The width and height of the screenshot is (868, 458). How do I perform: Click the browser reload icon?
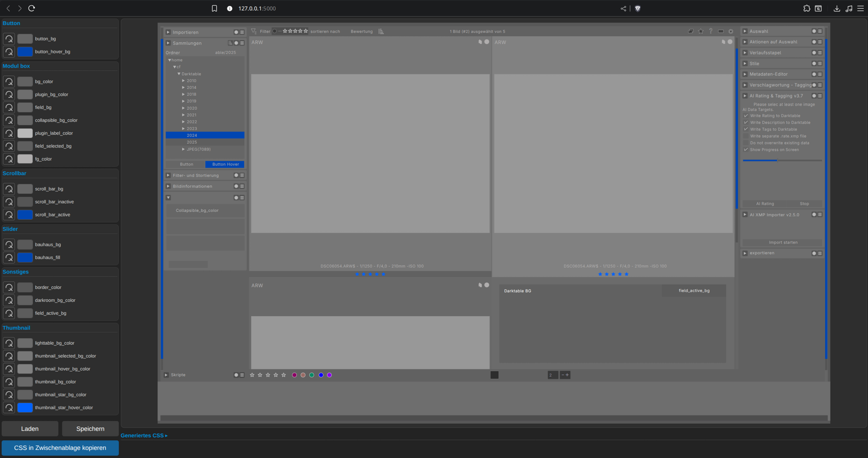coord(32,8)
